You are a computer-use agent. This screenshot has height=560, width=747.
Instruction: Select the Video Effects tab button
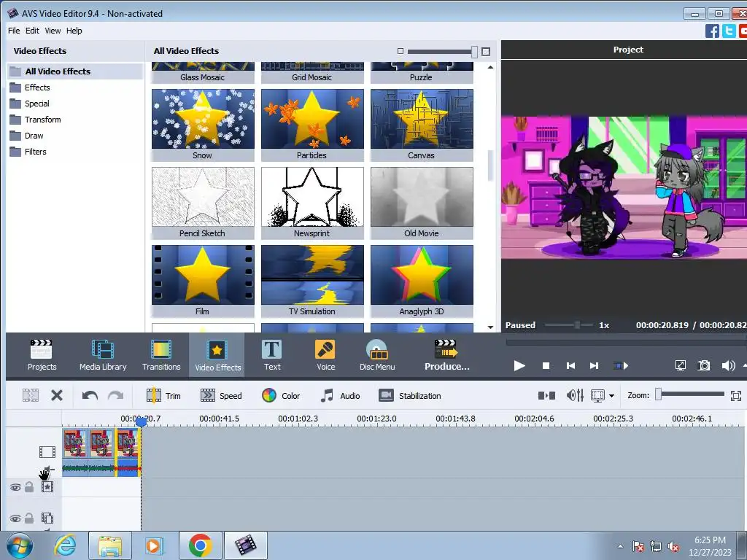[217, 355]
